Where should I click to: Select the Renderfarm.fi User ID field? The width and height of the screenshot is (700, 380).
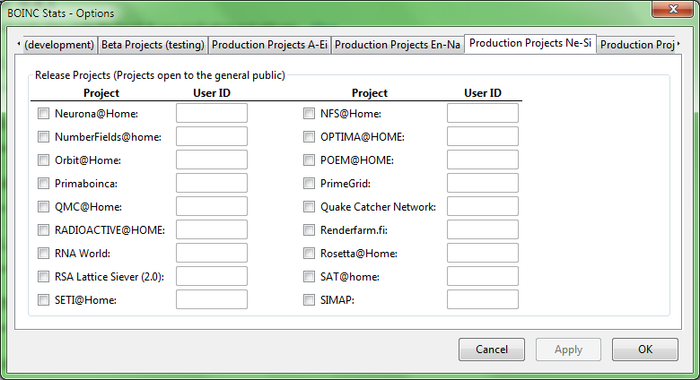[483, 230]
